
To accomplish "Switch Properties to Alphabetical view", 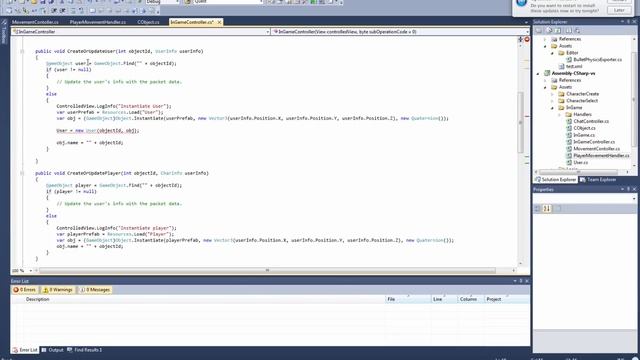I will coord(547,209).
